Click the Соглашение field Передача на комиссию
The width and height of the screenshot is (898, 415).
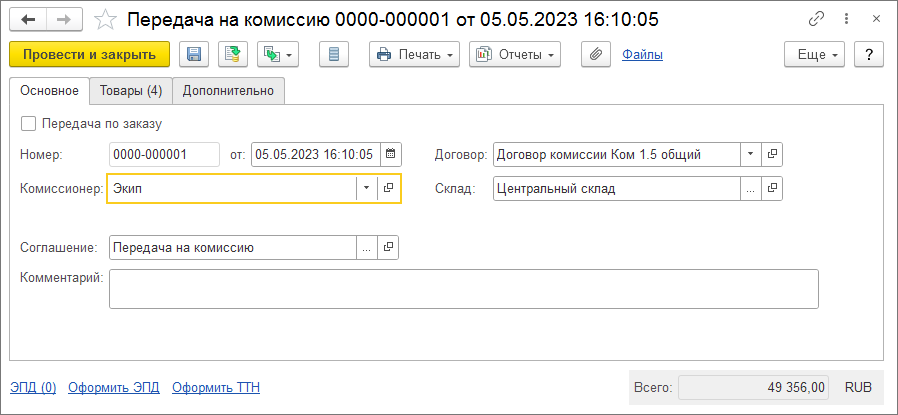coord(233,247)
